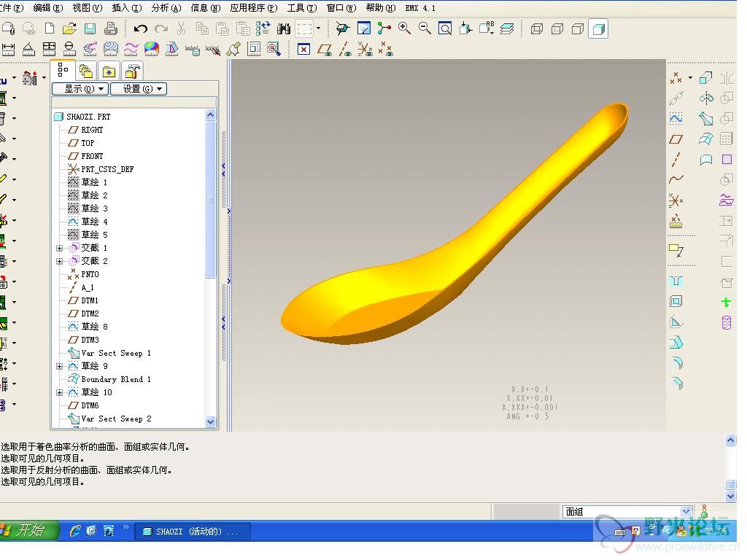The height and width of the screenshot is (560, 747).
Task: Select the Chamfer tool
Action: 676,384
